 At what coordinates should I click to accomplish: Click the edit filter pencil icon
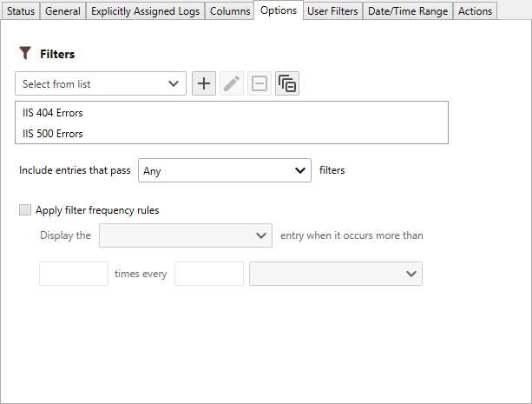point(232,84)
